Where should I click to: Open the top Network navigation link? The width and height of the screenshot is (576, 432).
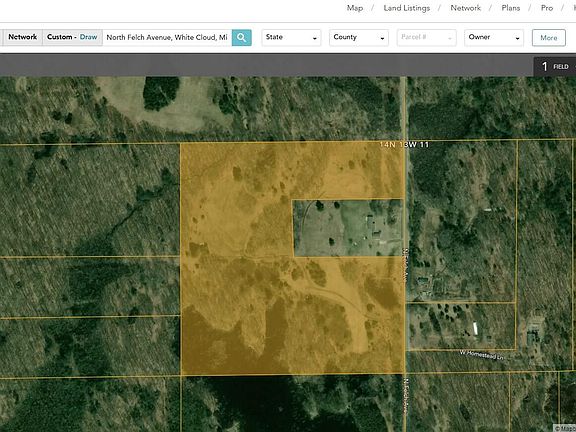point(465,8)
